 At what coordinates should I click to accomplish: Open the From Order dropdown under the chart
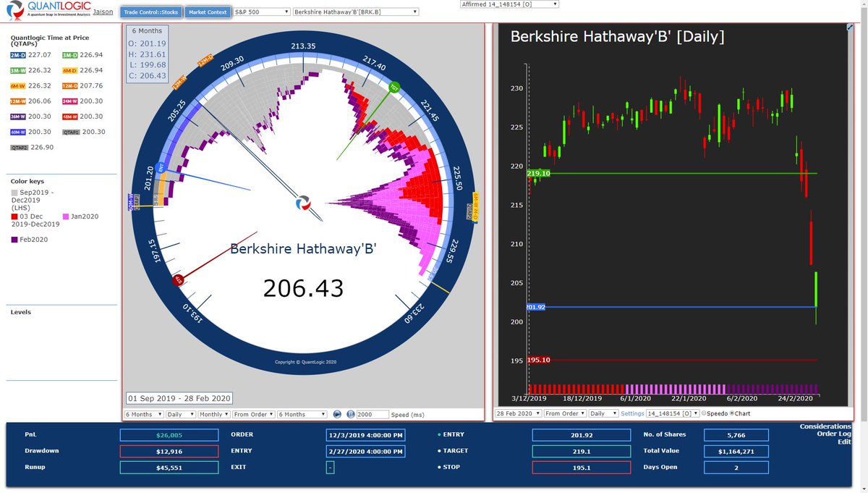click(563, 413)
